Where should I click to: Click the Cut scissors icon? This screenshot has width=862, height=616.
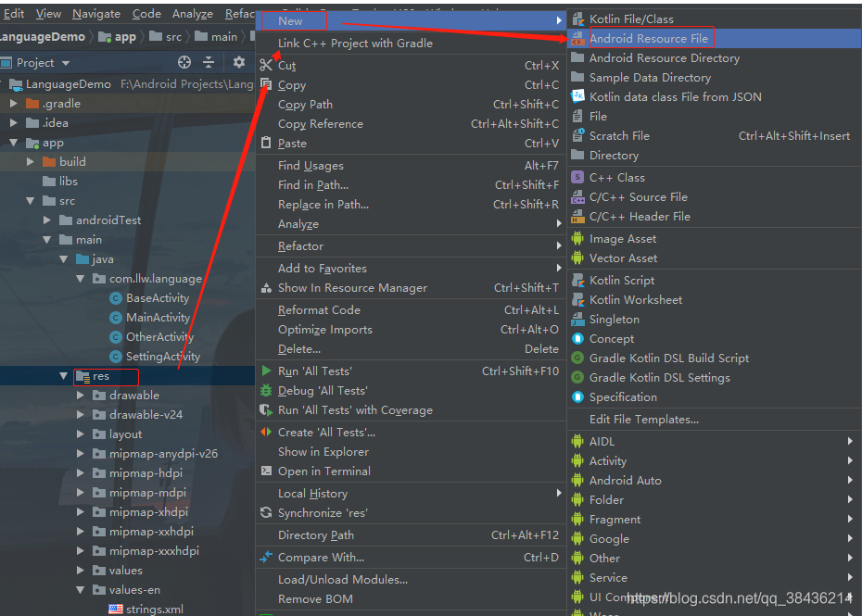point(266,66)
